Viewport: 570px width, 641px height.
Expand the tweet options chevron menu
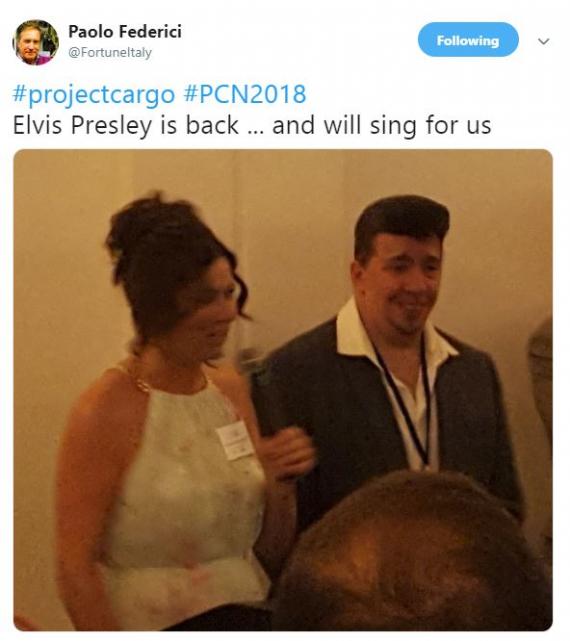[543, 41]
